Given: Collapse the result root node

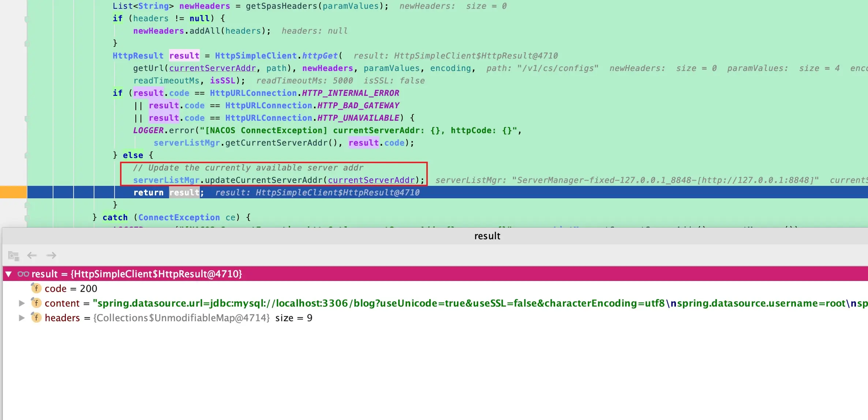Looking at the screenshot, I should tap(9, 274).
